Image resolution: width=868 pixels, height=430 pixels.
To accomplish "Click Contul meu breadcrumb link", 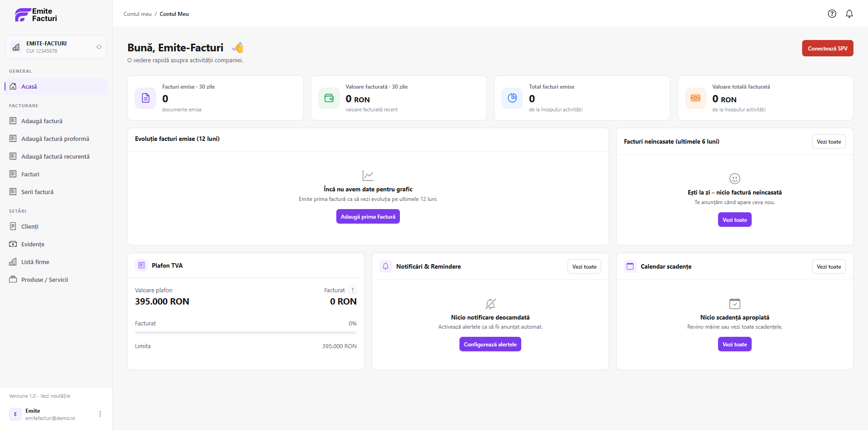I will coord(138,14).
